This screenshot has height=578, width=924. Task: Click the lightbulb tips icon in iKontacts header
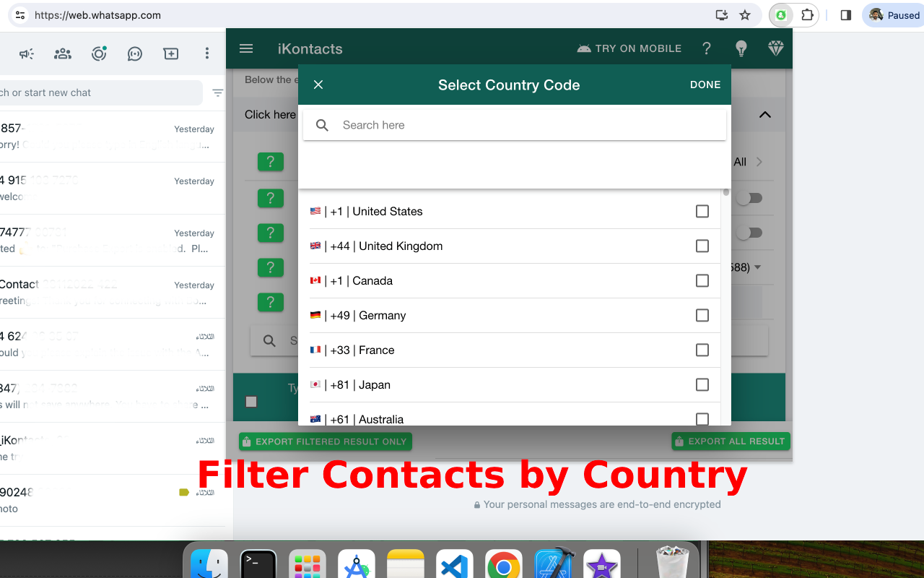pos(741,48)
